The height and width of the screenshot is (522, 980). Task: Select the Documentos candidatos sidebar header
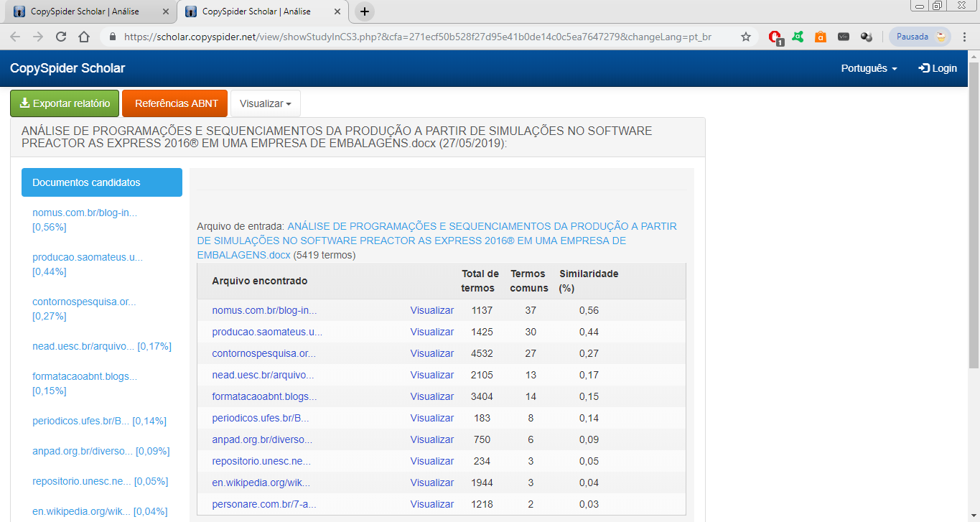[x=102, y=182]
